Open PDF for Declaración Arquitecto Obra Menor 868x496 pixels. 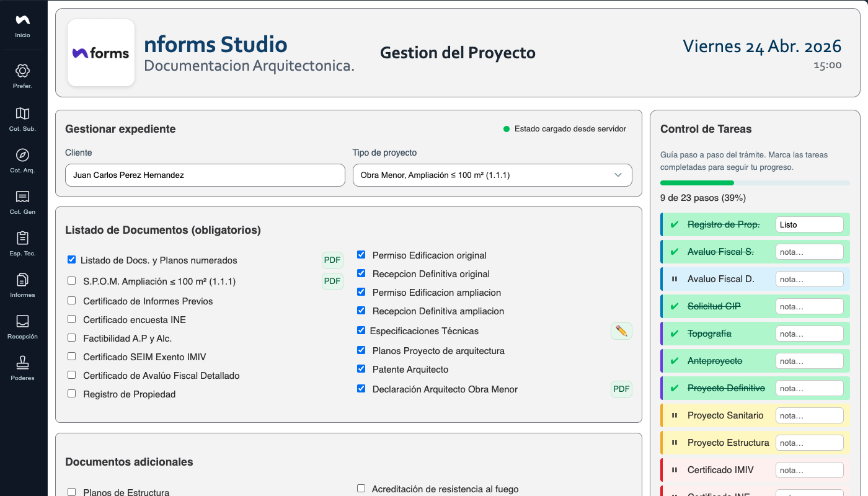(x=621, y=389)
